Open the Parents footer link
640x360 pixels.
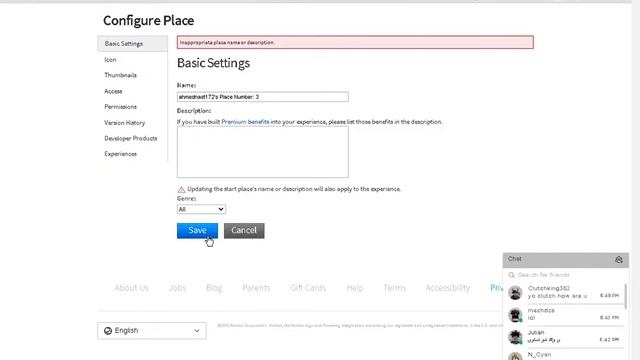256,288
